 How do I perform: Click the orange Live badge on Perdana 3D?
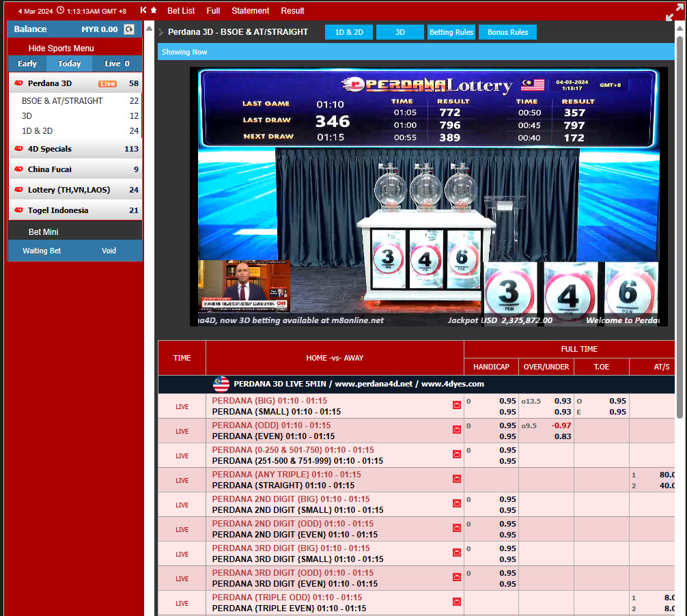(107, 84)
